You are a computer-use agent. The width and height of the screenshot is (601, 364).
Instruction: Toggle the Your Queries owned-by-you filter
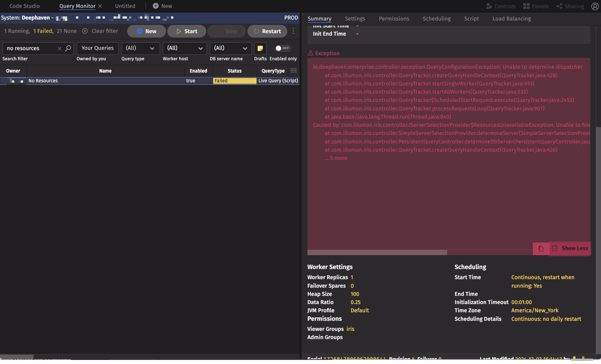98,48
